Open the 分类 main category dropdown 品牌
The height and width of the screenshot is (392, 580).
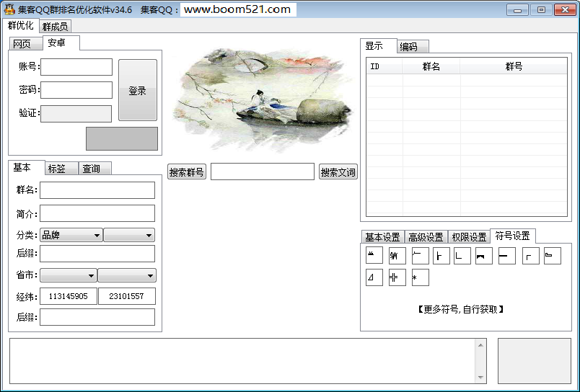pos(71,235)
